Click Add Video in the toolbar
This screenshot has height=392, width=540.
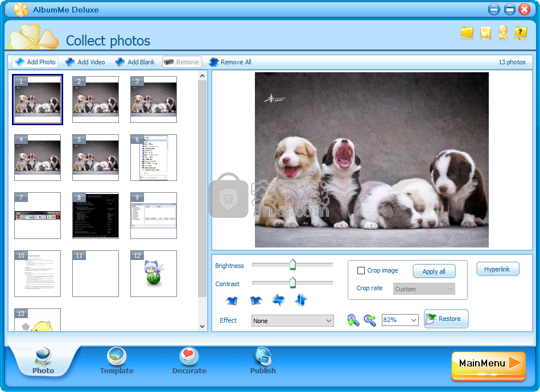85,62
